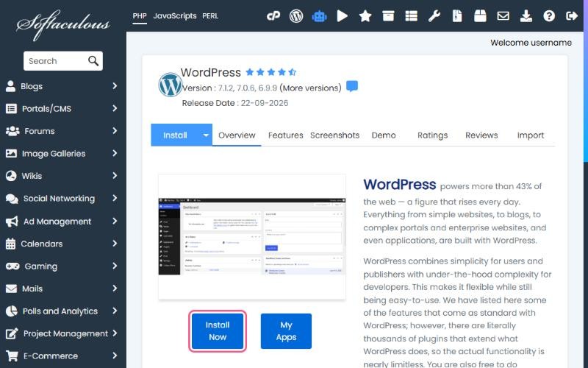Screen dimensions: 588x368
Task: Select the Install tab
Action: click(175, 135)
